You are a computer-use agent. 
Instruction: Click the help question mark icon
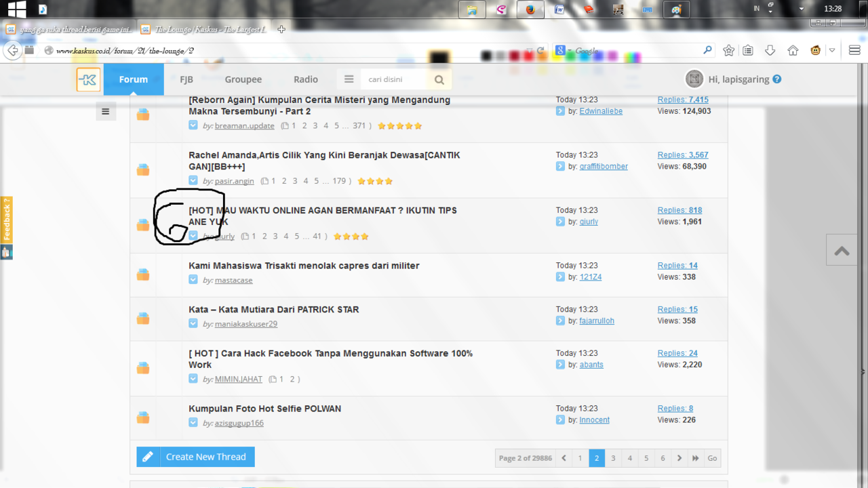coord(777,79)
